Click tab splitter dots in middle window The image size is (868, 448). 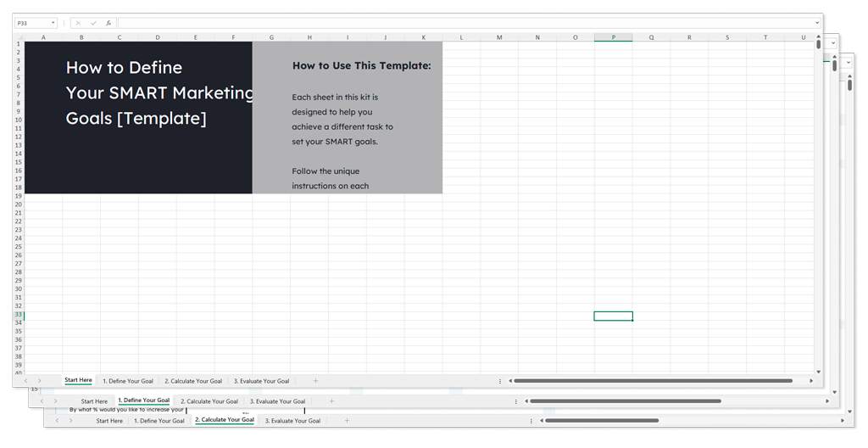(516, 400)
